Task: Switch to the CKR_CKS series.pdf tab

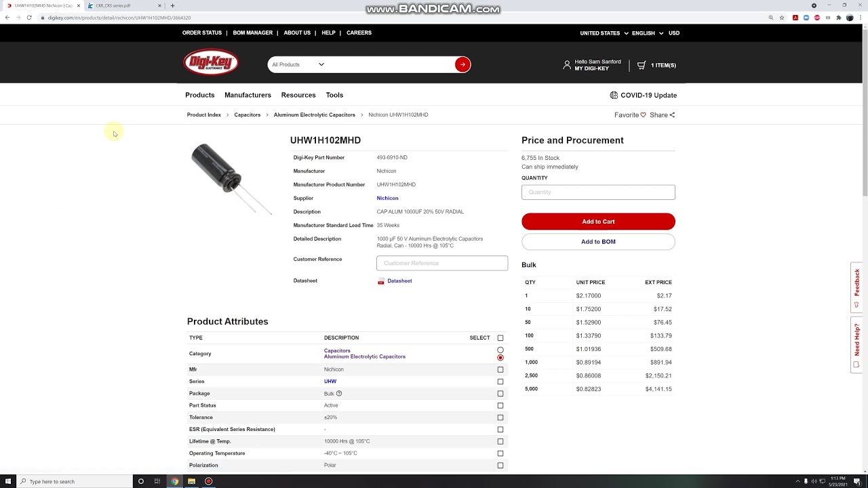Action: [x=125, y=5]
